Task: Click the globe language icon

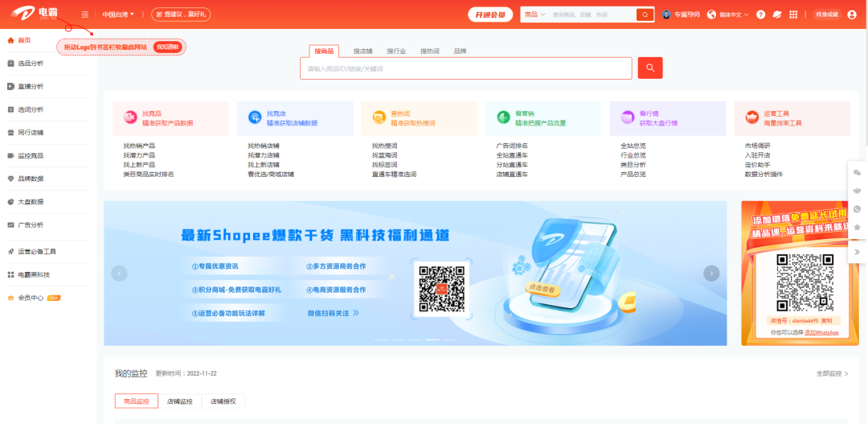Action: point(712,14)
